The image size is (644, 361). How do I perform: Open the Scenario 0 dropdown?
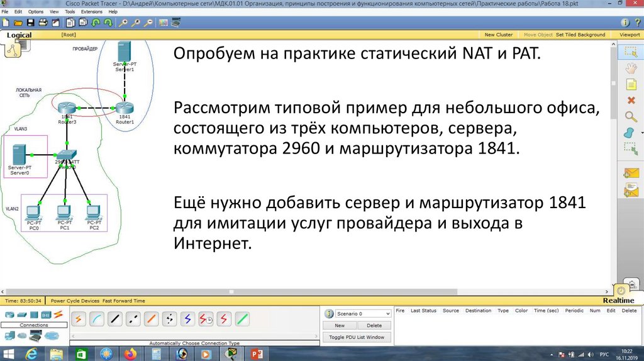(363, 314)
